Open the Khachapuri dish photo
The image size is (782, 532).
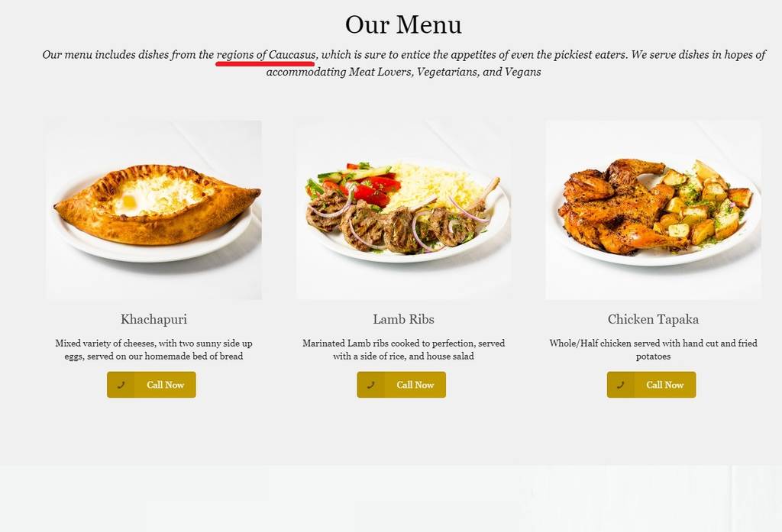(x=153, y=209)
